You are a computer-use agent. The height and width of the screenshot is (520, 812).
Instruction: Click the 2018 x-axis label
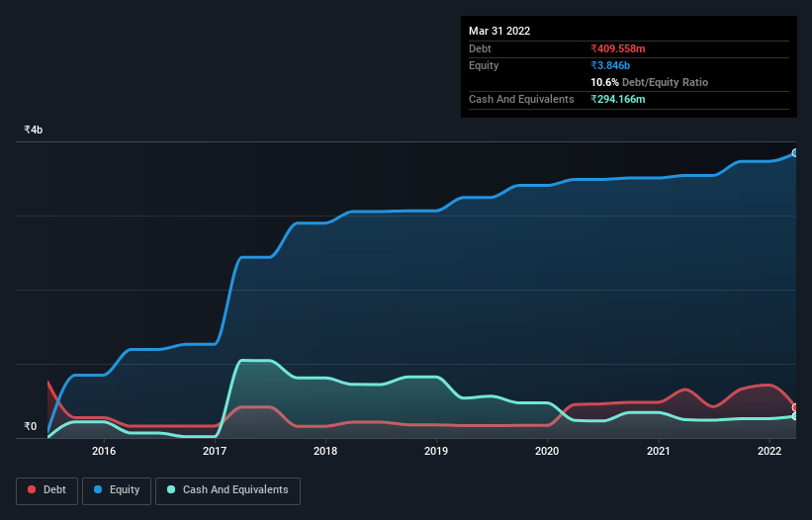click(325, 451)
